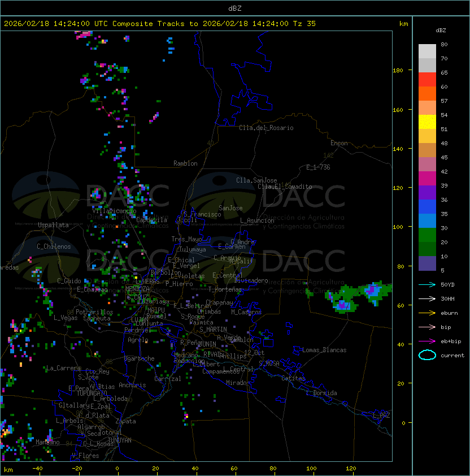This screenshot has width=470, height=476.
Task: Select the Villavicencio label
Action: pos(114,211)
